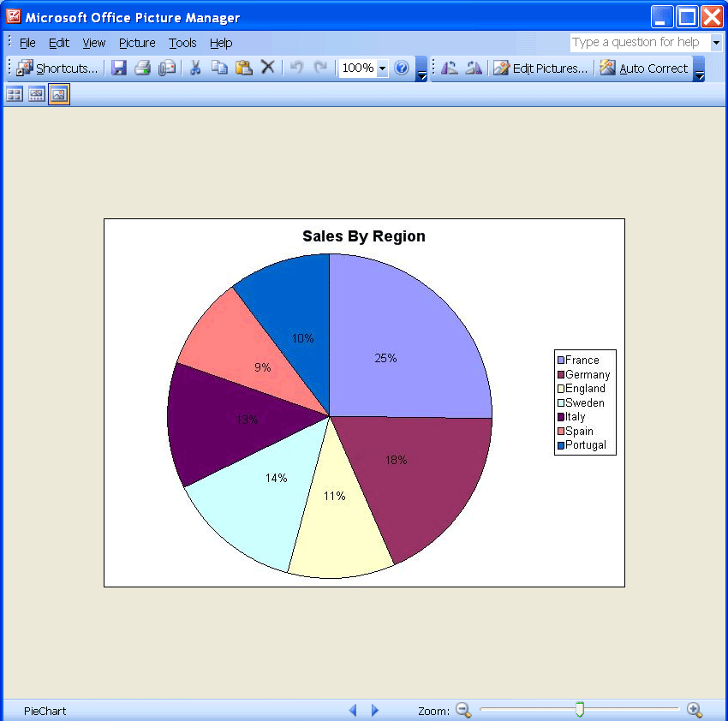Select Single Picture view
Image resolution: width=728 pixels, height=721 pixels.
[58, 95]
